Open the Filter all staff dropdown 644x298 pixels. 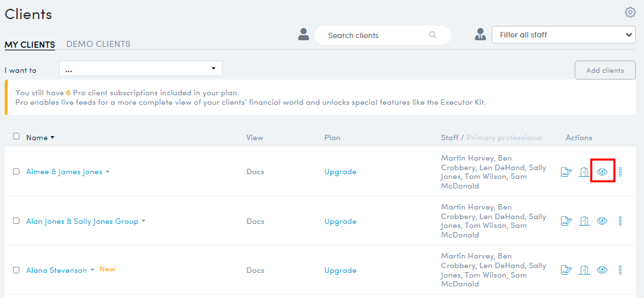pyautogui.click(x=564, y=35)
